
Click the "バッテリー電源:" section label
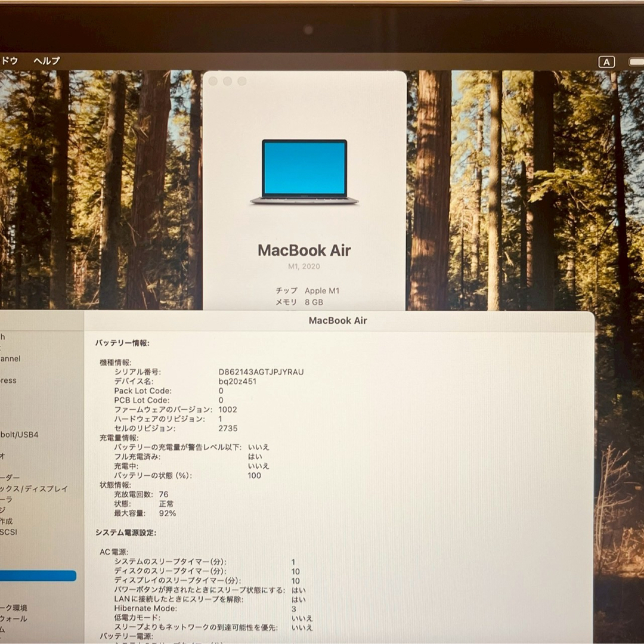[126, 636]
